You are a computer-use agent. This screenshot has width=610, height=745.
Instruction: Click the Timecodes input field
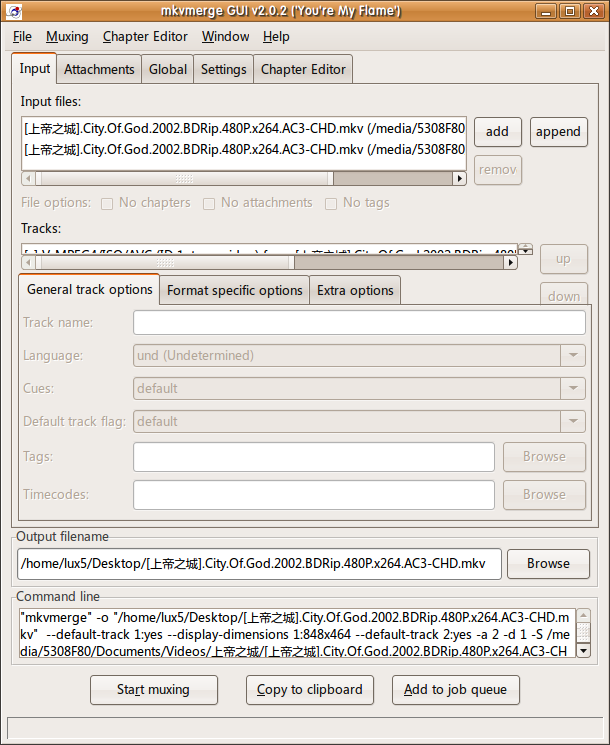point(314,495)
